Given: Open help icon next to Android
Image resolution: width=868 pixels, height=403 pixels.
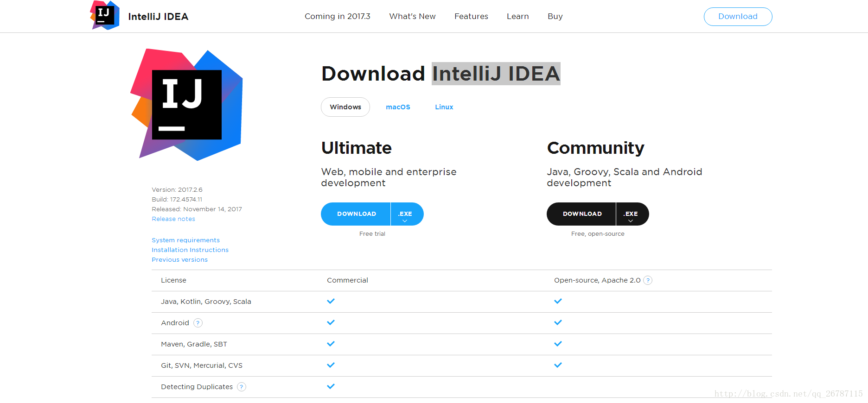Looking at the screenshot, I should pyautogui.click(x=198, y=323).
